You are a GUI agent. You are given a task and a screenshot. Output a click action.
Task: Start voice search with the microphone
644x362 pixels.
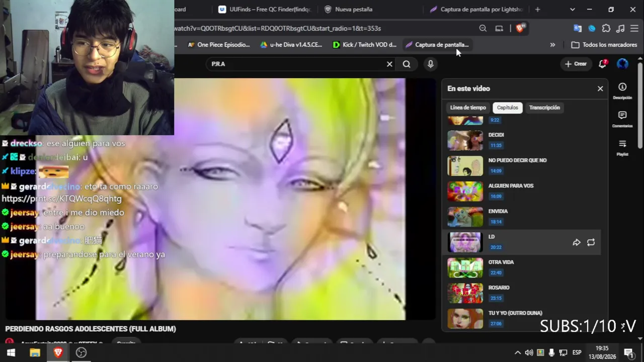click(x=430, y=64)
